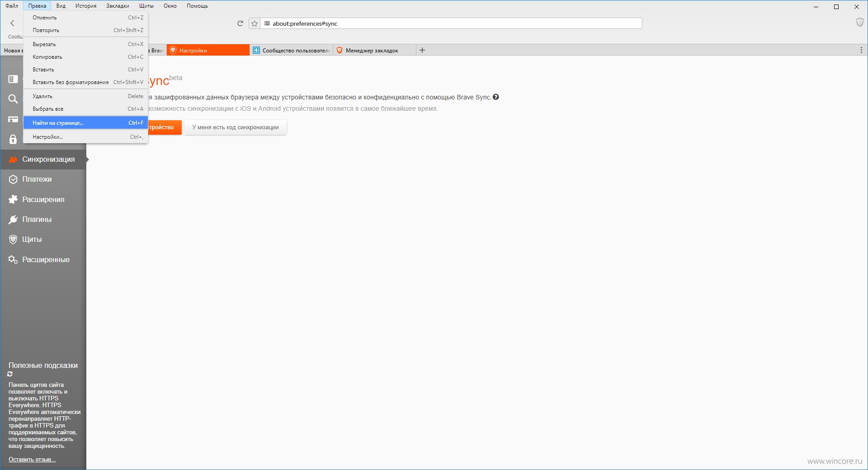The image size is (868, 470).
Task: Bookmark page using the star icon
Action: [255, 23]
